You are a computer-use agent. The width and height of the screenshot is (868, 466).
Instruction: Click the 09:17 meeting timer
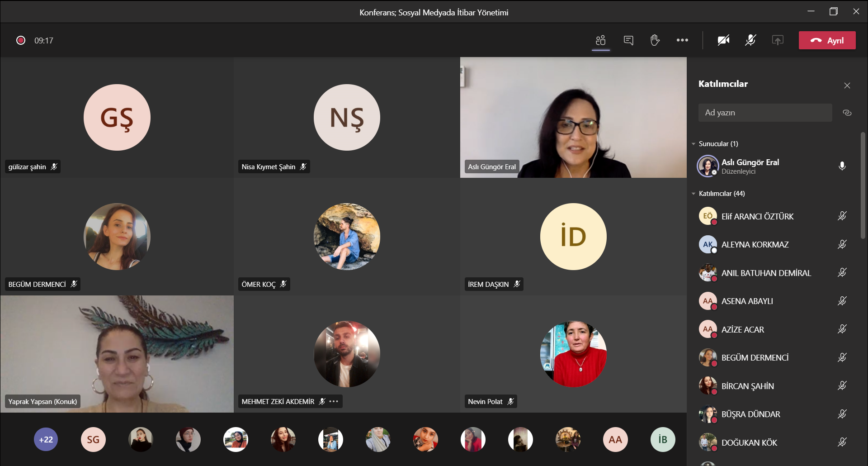[x=44, y=41]
